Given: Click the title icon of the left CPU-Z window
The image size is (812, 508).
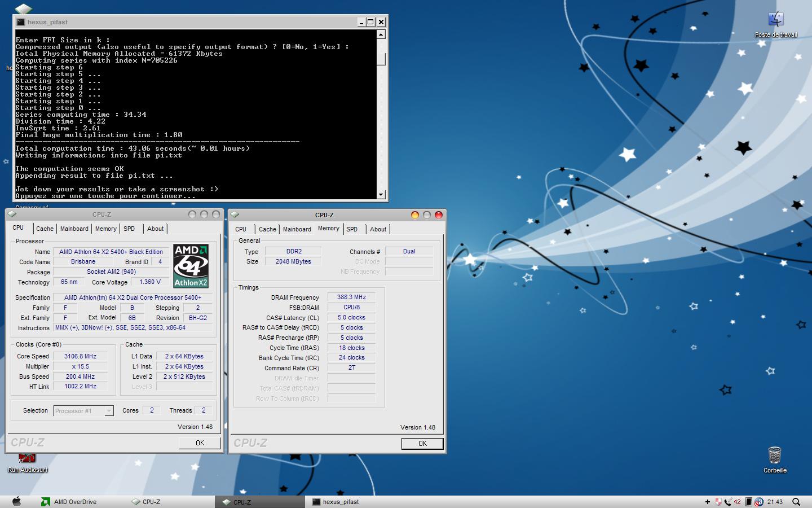Looking at the screenshot, I should (12, 214).
